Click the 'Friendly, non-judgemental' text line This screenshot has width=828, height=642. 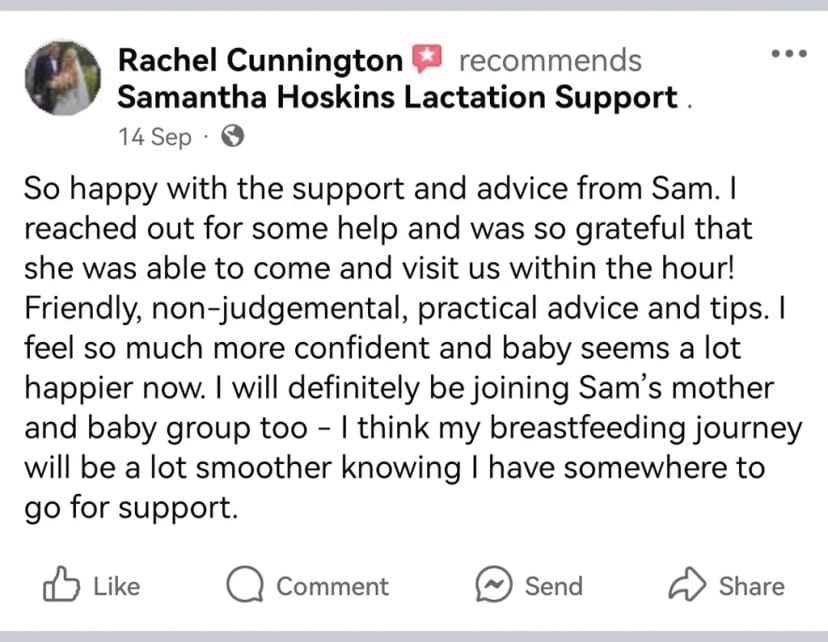405,309
